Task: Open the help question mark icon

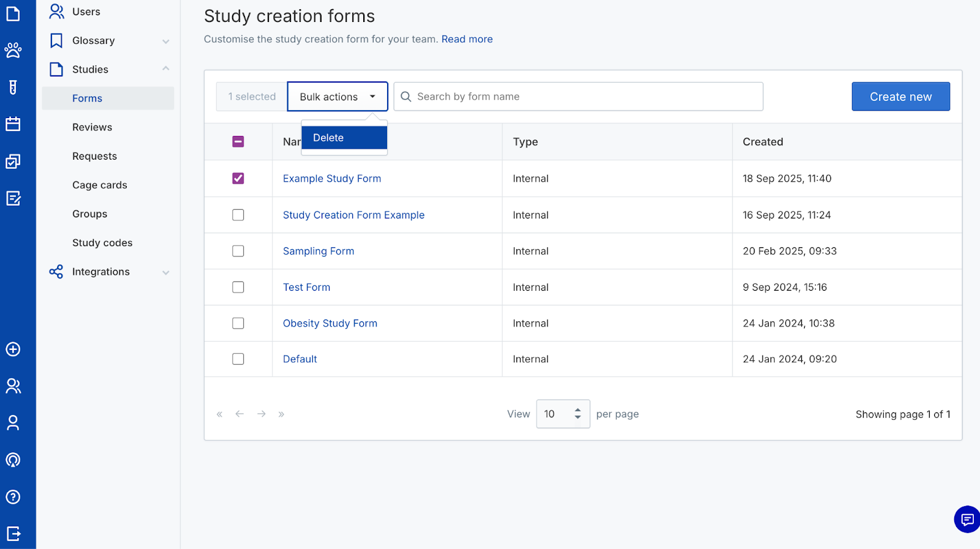Action: point(13,497)
